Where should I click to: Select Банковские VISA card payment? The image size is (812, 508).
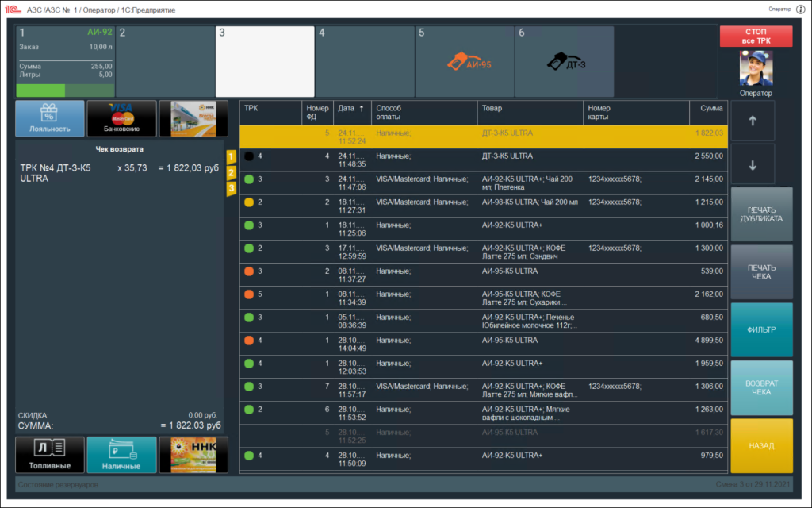(x=121, y=118)
